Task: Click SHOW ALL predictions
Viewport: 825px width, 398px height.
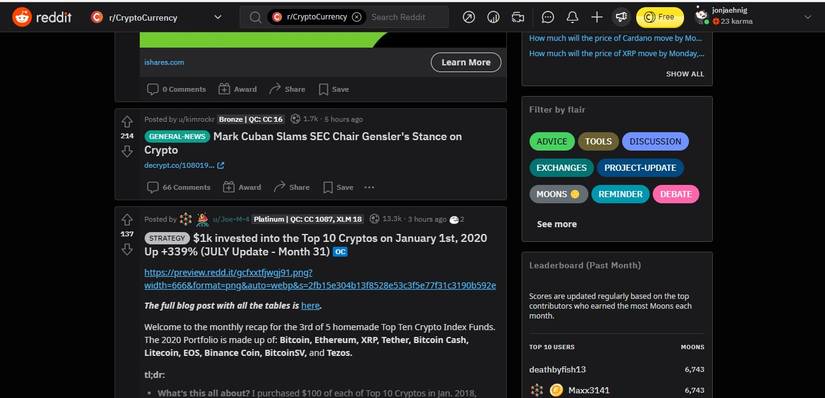Action: 685,74
